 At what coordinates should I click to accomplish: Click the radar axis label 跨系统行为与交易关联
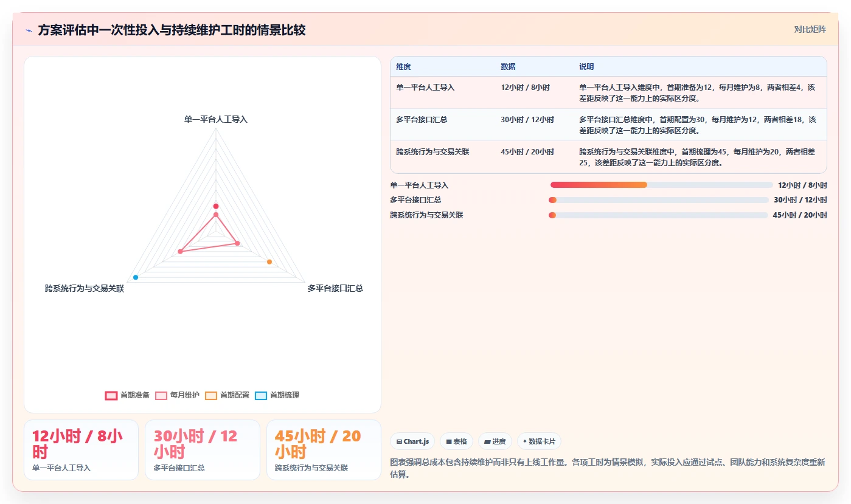[x=85, y=289]
